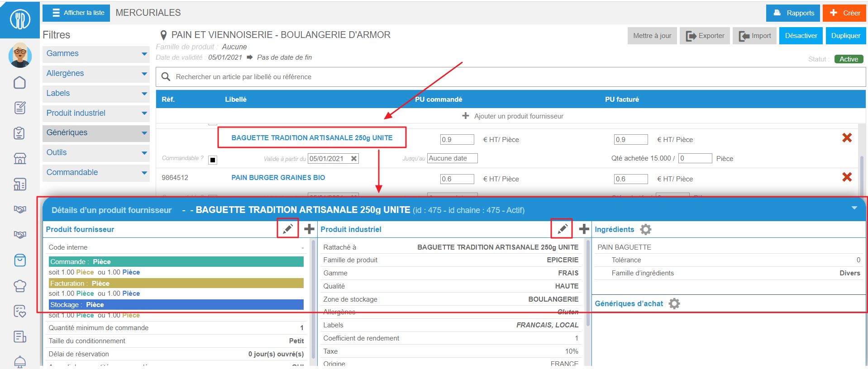The image size is (868, 369).
Task: Expand the Allergènes filter
Action: pyautogui.click(x=96, y=74)
